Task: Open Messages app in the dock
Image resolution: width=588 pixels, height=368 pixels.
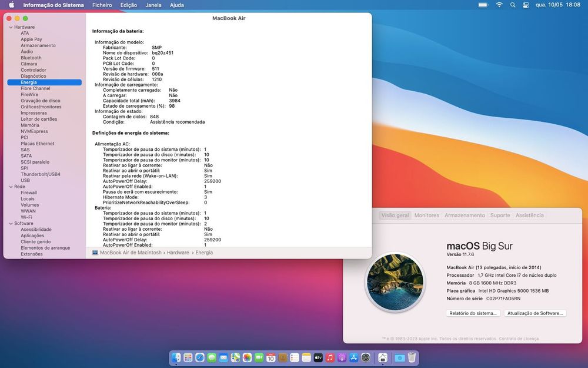Action: coord(212,358)
